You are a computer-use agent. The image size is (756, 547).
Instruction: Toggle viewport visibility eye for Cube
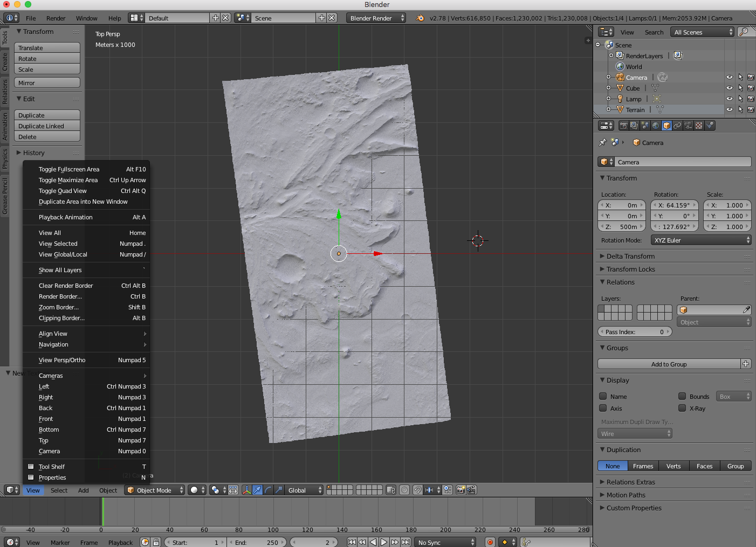click(730, 88)
